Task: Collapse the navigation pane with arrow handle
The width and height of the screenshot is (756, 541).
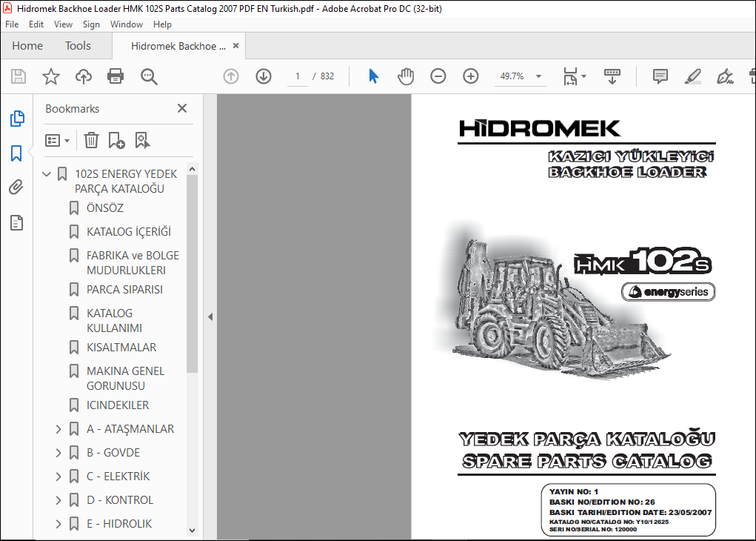Action: [x=210, y=317]
